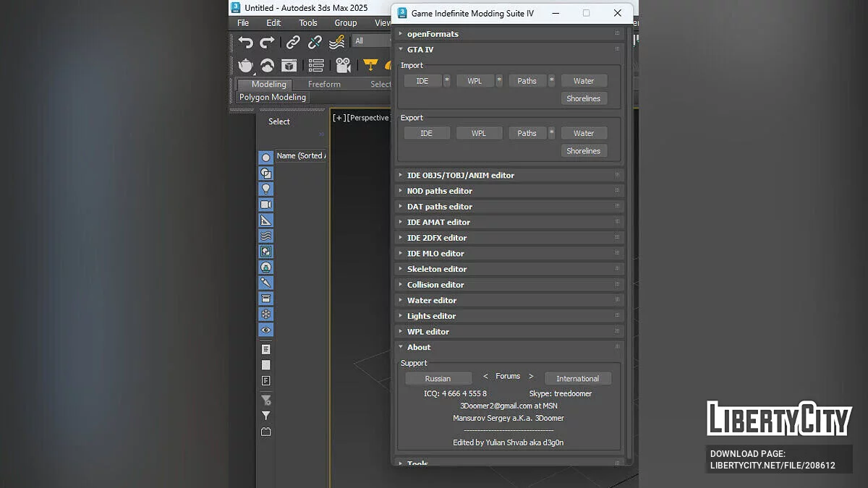Click the Import IDE button

click(422, 81)
